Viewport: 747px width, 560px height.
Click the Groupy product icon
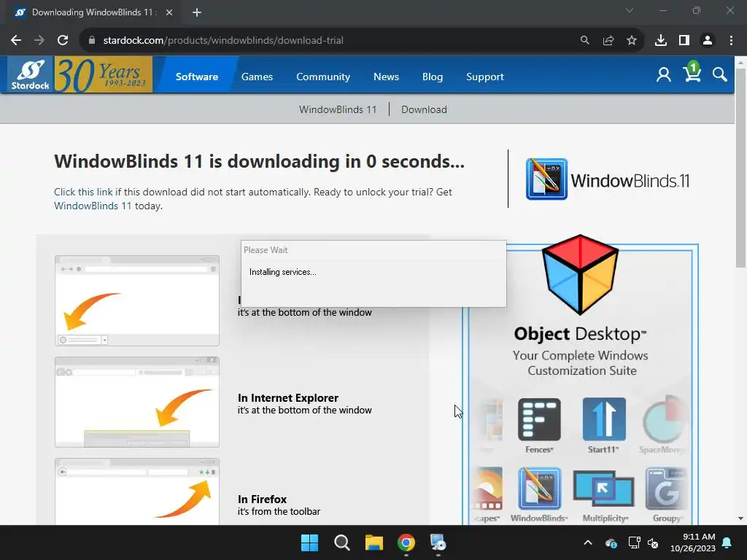[x=666, y=489]
